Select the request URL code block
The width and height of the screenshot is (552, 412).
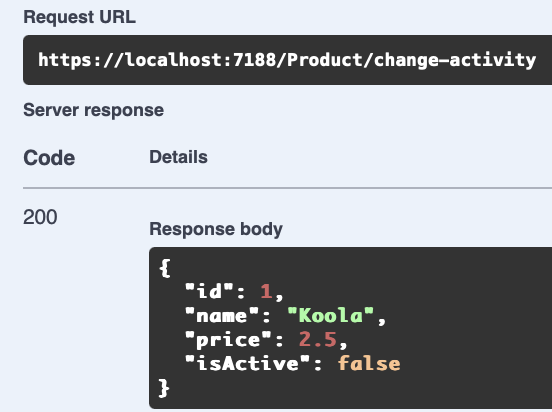tap(287, 60)
